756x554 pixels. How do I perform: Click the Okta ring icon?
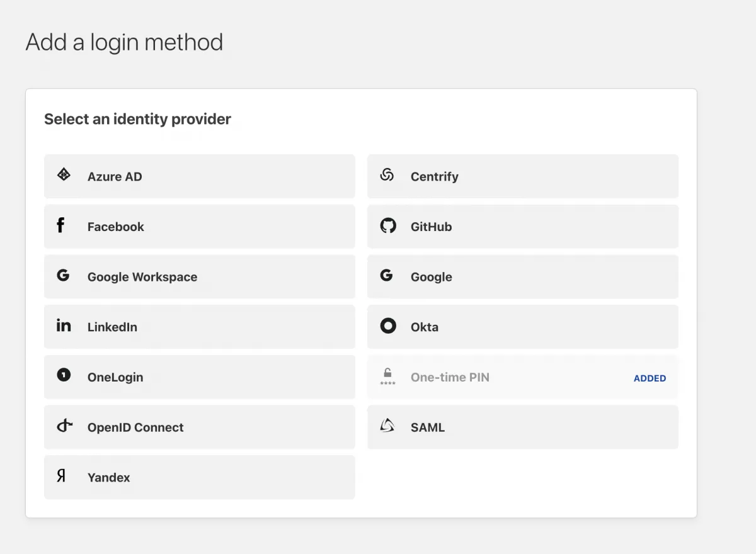coord(388,325)
